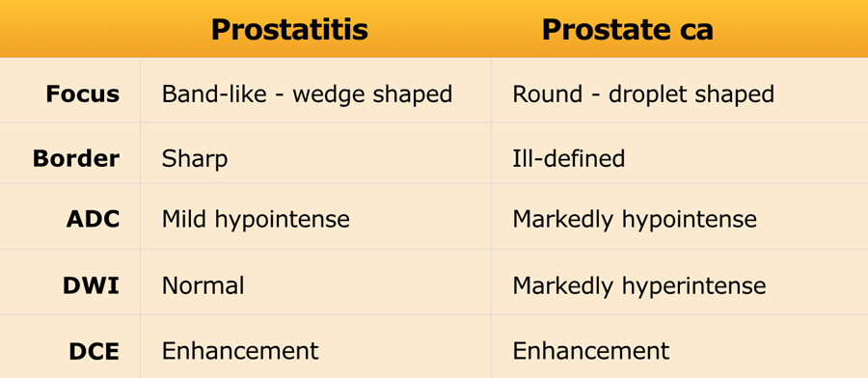The image size is (868, 378).
Task: Click Enhancement under Prostatitis column
Action: 240,351
